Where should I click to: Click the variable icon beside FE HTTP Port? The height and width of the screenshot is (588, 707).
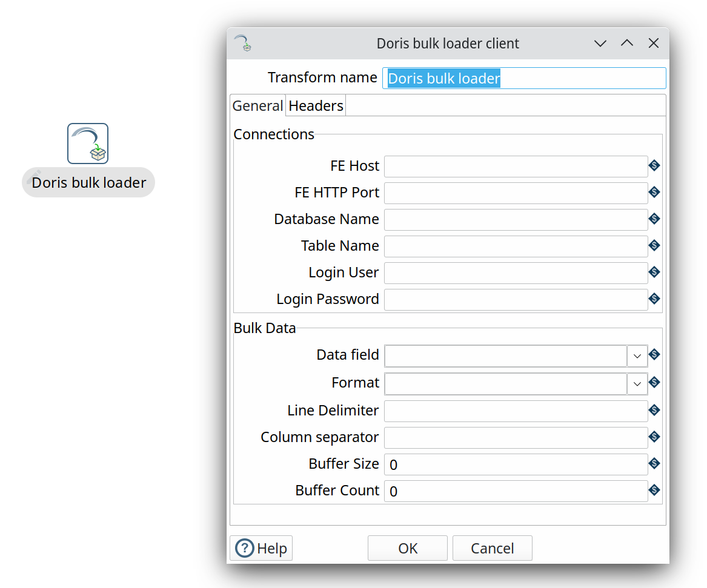click(654, 192)
